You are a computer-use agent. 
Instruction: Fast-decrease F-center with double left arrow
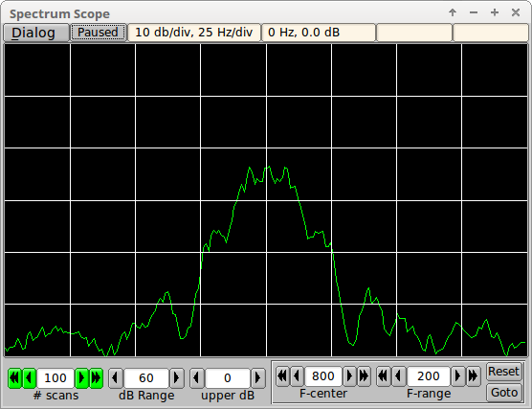click(282, 376)
